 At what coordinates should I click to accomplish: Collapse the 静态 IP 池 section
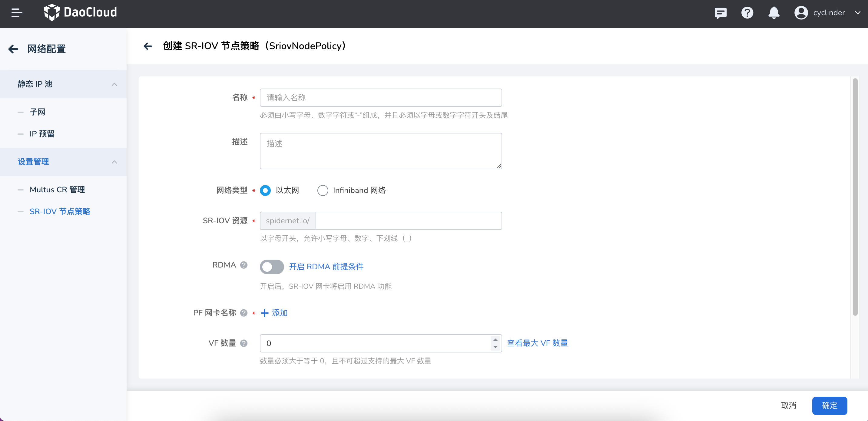[x=114, y=84]
